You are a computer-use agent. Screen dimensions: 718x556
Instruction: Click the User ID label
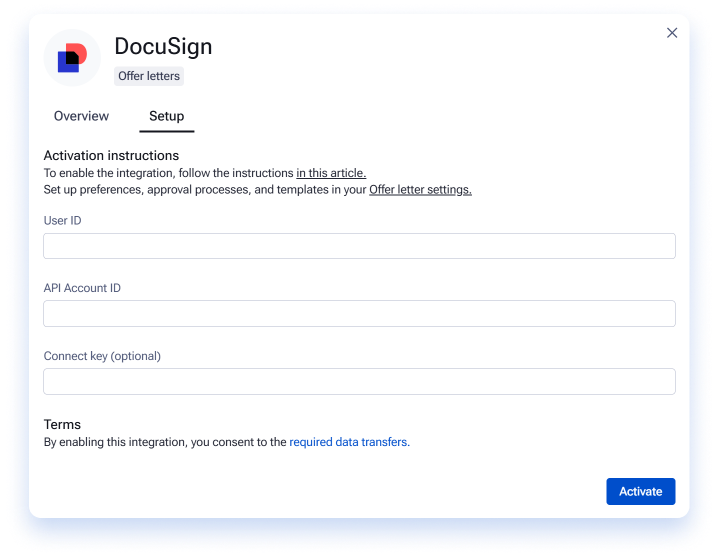(x=62, y=221)
